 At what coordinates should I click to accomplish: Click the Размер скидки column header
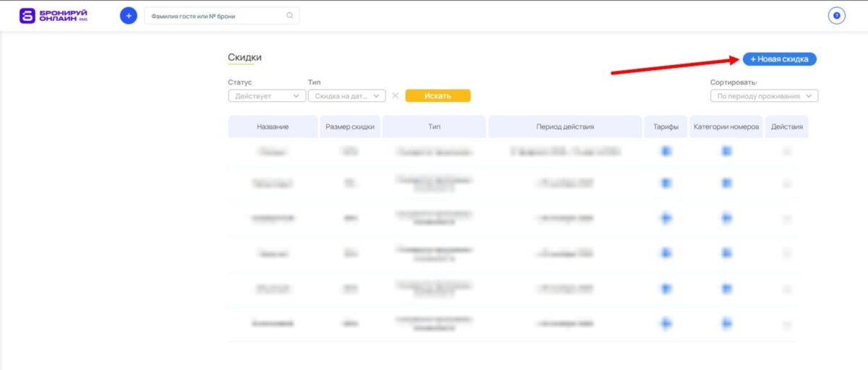tap(349, 126)
